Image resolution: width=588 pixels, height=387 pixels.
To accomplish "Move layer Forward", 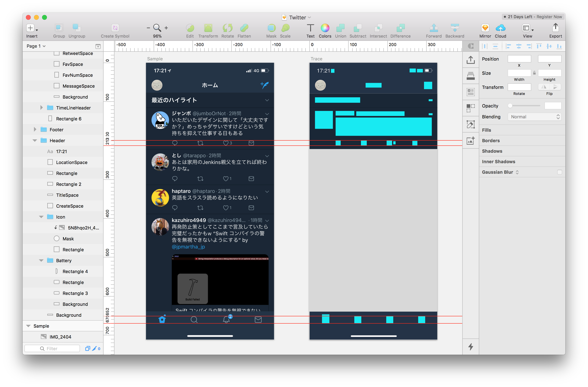I will pyautogui.click(x=434, y=28).
